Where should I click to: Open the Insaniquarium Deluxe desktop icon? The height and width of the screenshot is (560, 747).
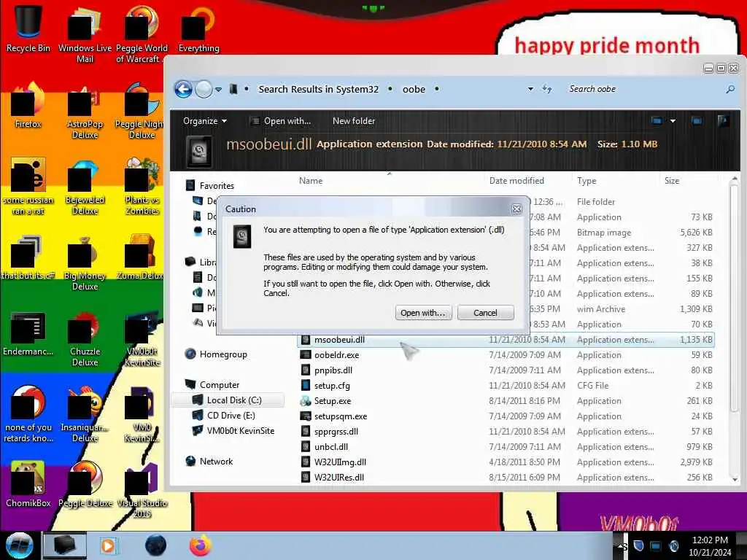point(85,414)
